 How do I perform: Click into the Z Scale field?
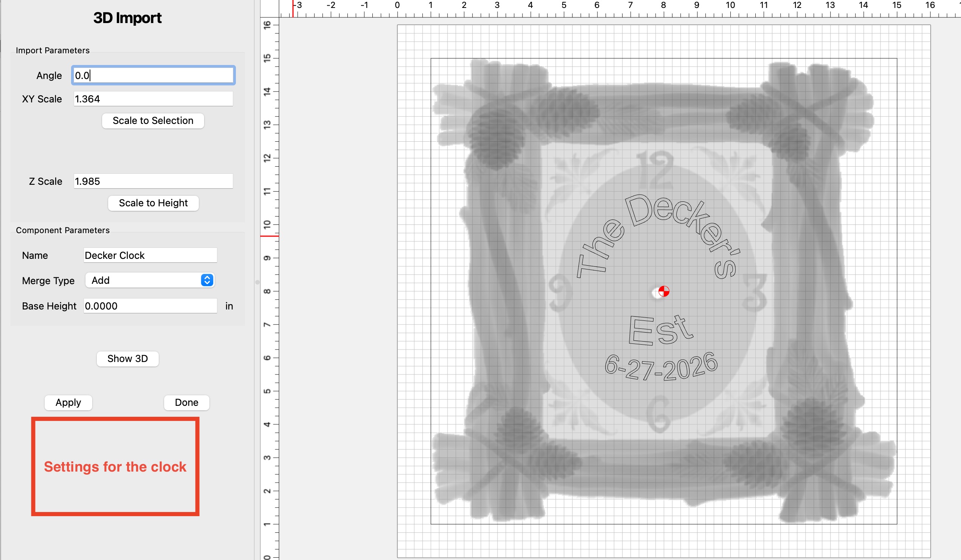[x=153, y=181]
